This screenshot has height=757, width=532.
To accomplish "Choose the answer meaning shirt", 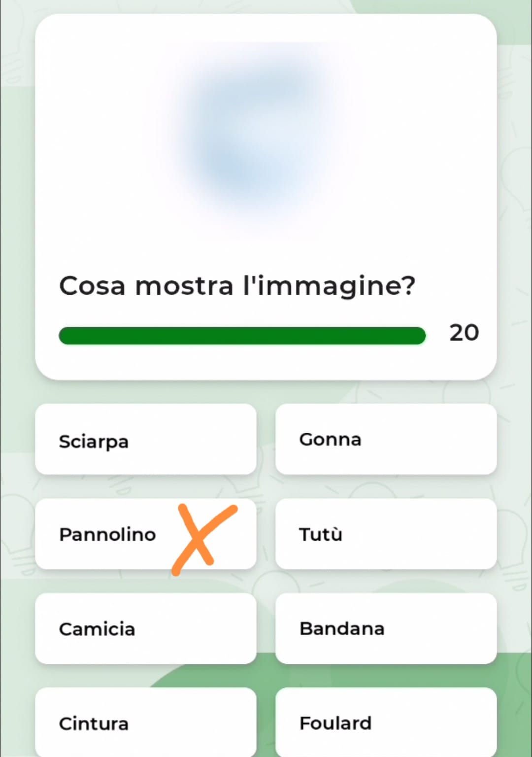I will [x=145, y=629].
